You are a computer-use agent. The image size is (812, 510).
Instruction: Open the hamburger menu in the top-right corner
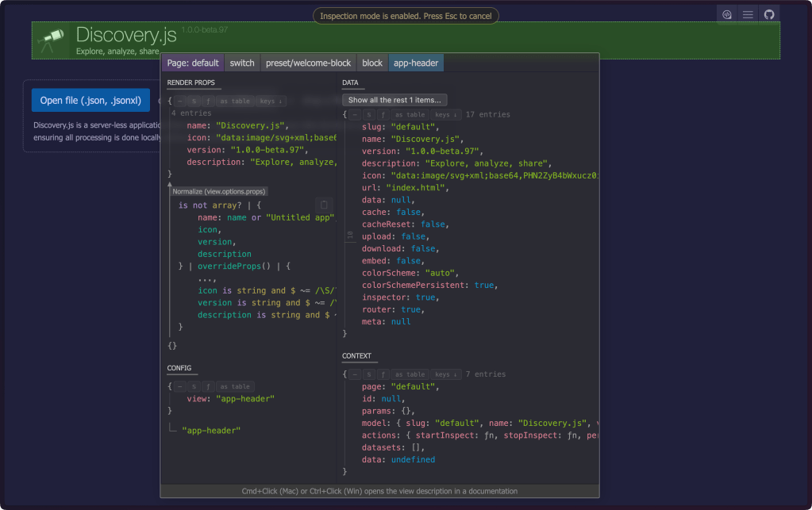[748, 15]
